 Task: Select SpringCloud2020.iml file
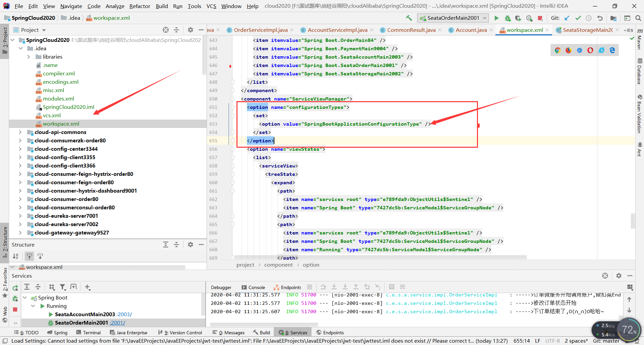[x=68, y=107]
